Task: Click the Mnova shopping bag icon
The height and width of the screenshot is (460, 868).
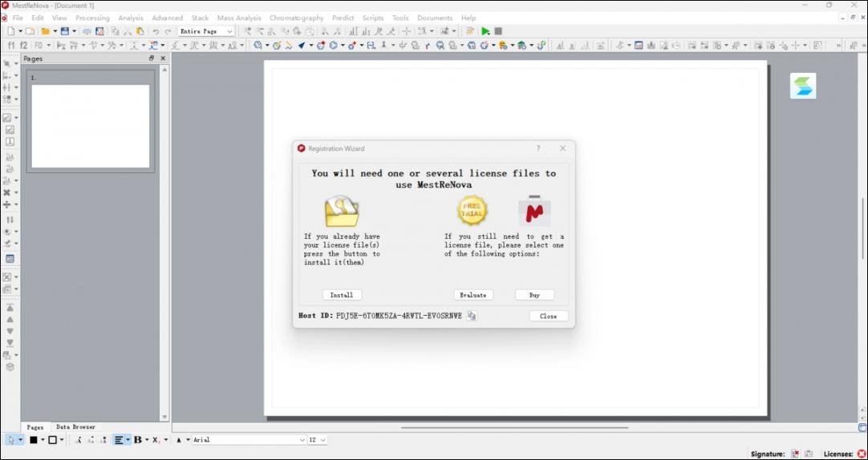Action: [x=534, y=211]
